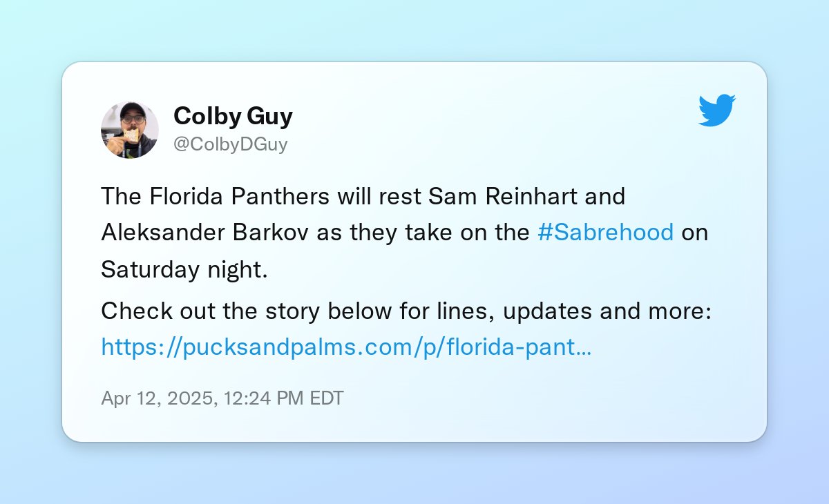Click the phrase Saturday night

(184, 269)
